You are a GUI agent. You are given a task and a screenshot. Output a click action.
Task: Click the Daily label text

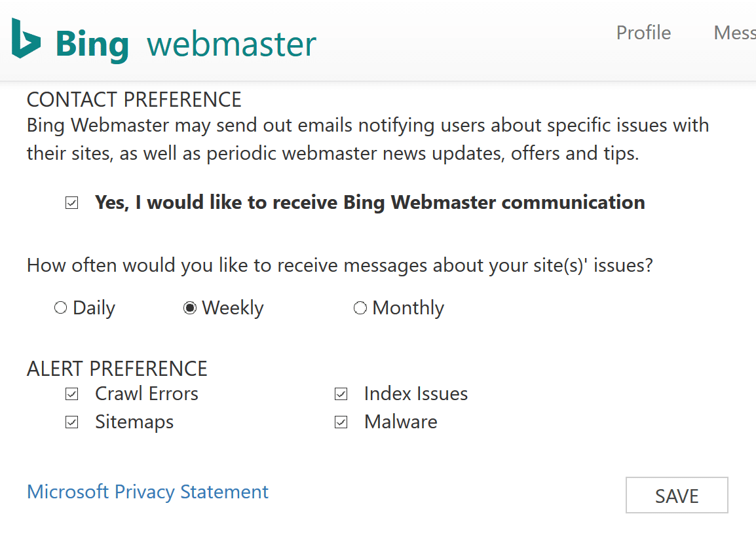coord(94,308)
